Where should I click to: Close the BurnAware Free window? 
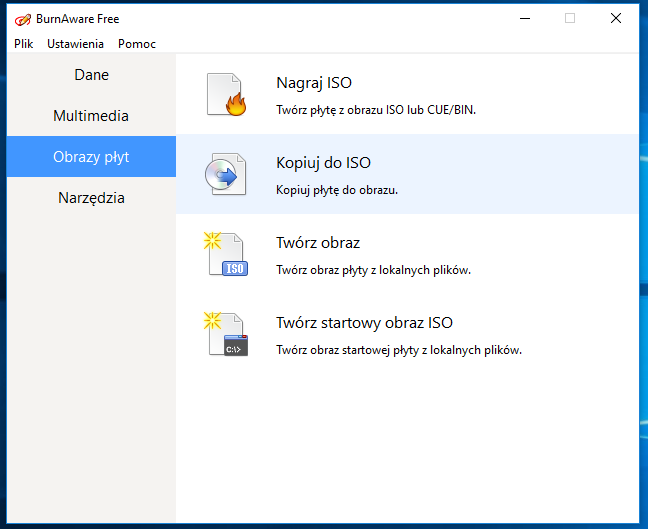[616, 19]
